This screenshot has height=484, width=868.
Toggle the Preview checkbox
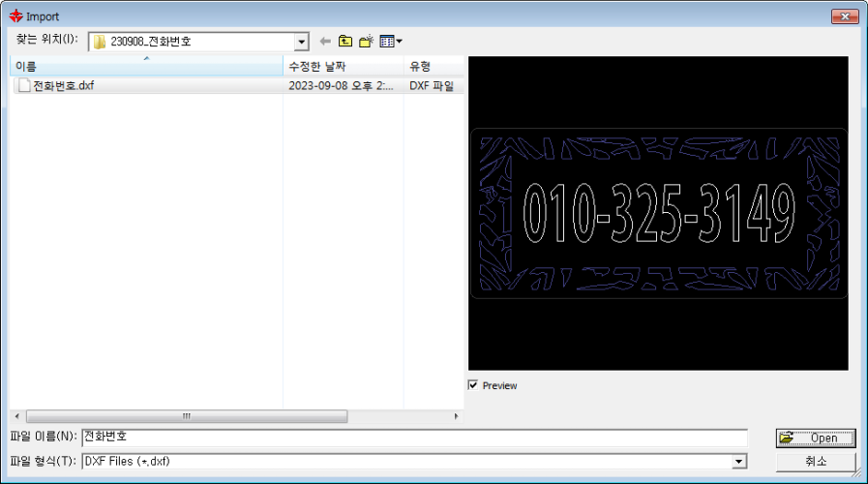tap(473, 385)
